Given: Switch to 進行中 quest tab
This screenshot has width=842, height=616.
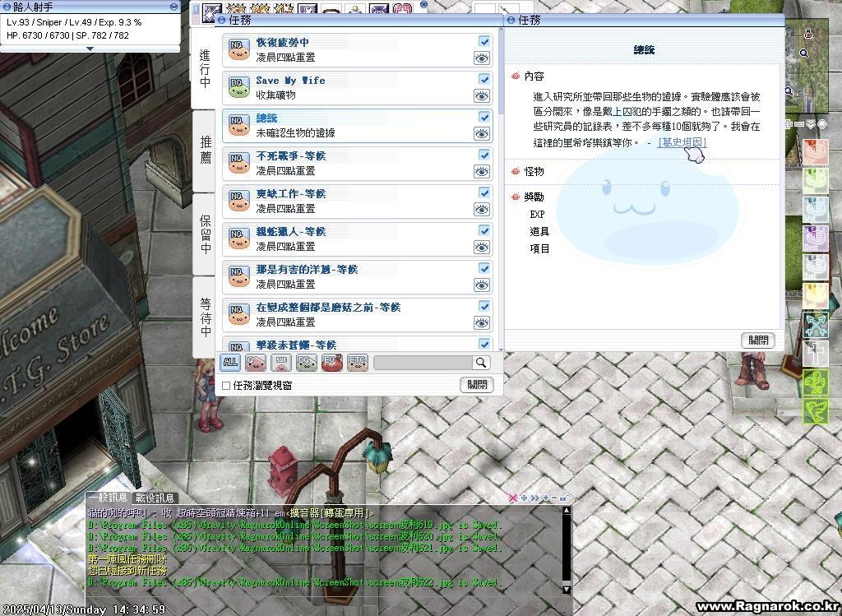Looking at the screenshot, I should [x=205, y=69].
